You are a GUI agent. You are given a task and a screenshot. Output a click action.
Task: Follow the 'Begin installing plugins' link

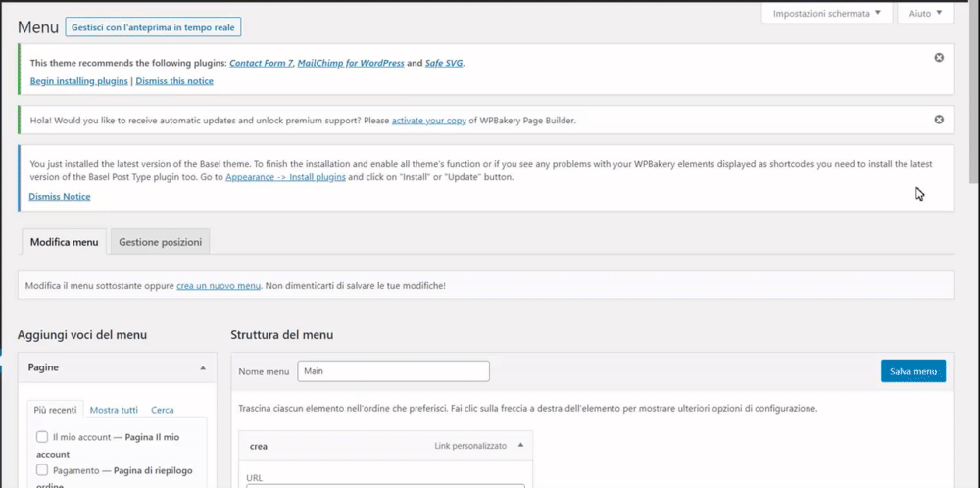79,81
